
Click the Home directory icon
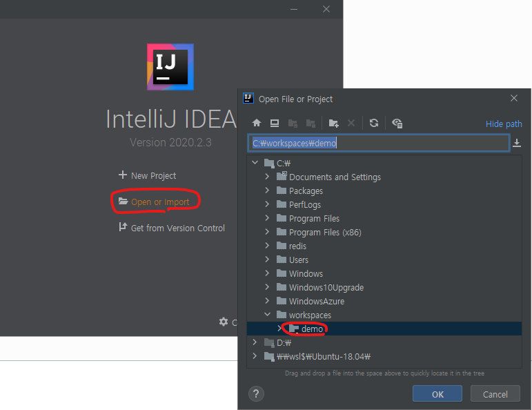(257, 123)
